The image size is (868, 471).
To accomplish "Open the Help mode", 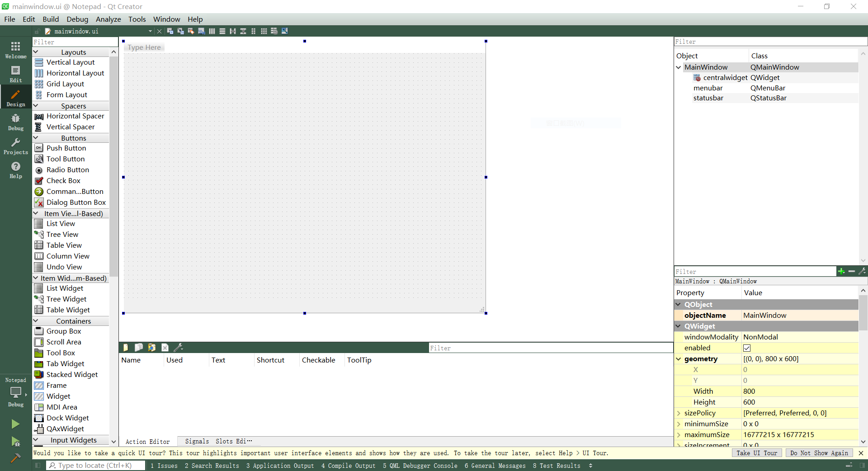I will coord(16,170).
